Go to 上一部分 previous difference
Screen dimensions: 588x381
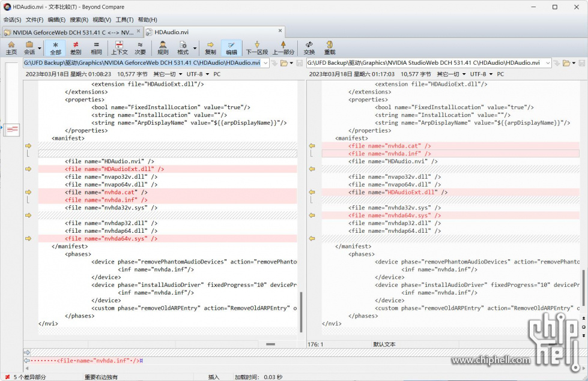click(283, 48)
